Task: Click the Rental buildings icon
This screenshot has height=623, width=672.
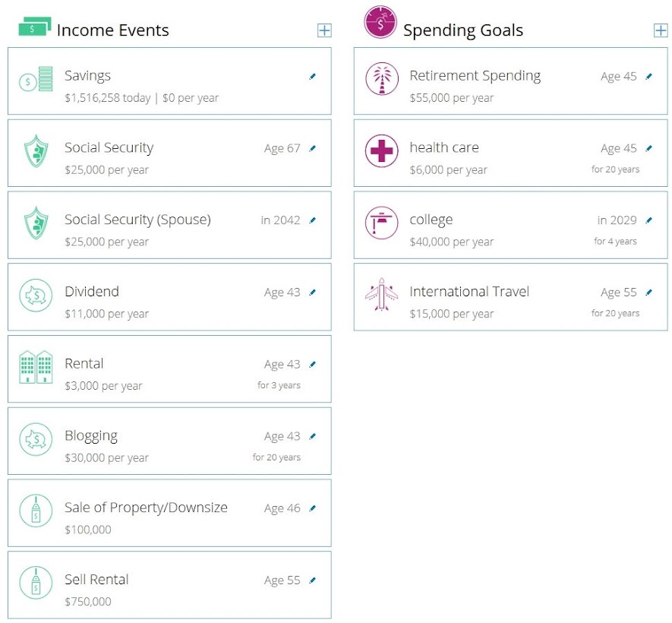Action: (x=36, y=368)
